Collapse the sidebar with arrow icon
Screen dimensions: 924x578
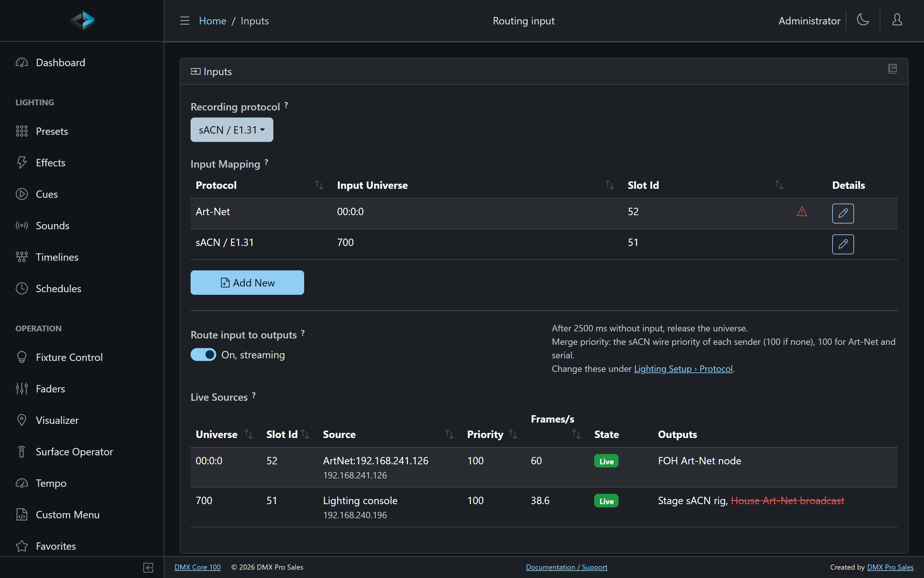click(x=148, y=567)
